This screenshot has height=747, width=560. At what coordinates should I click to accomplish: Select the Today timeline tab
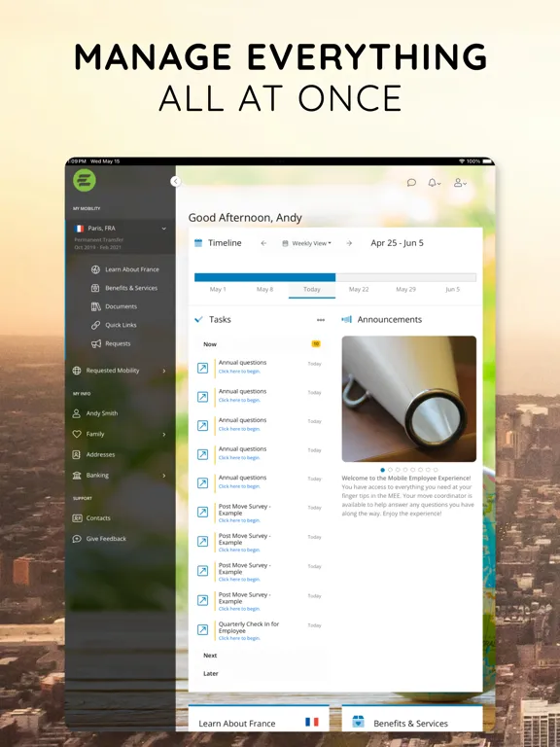(x=312, y=290)
